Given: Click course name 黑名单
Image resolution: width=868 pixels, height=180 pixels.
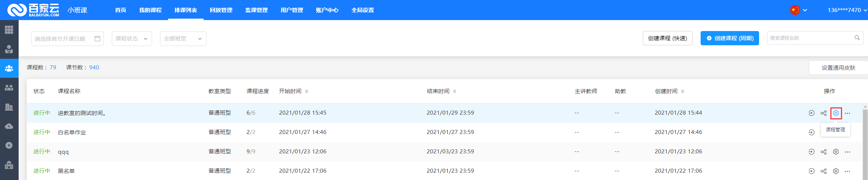Looking at the screenshot, I should tap(66, 171).
